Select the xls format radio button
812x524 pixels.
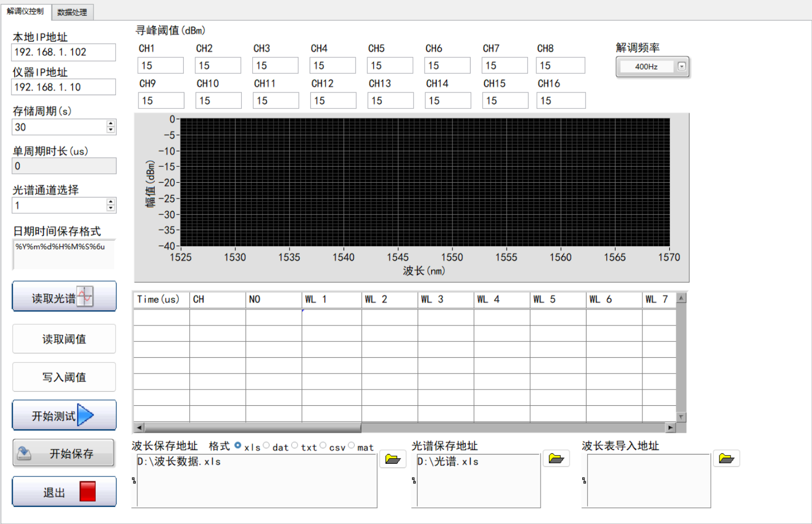click(x=238, y=446)
